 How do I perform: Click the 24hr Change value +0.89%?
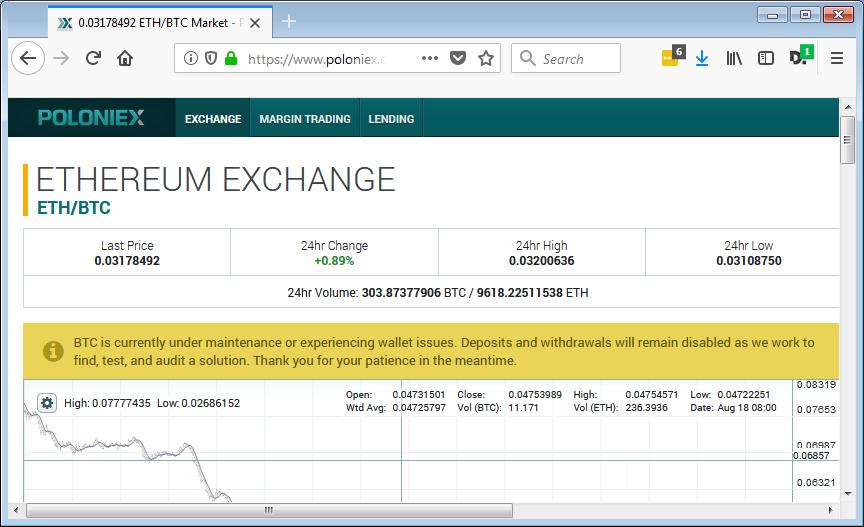[334, 261]
